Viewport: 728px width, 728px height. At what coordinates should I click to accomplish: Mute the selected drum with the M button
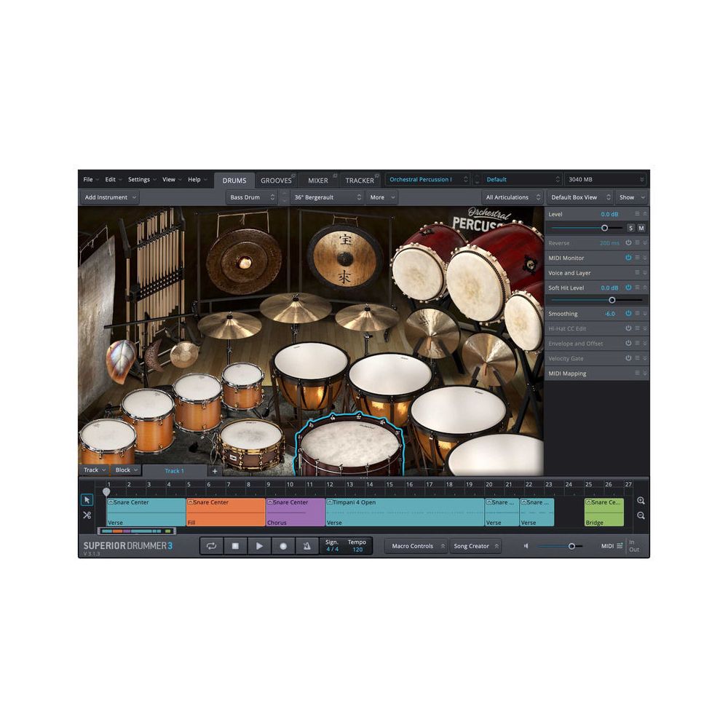(x=640, y=228)
